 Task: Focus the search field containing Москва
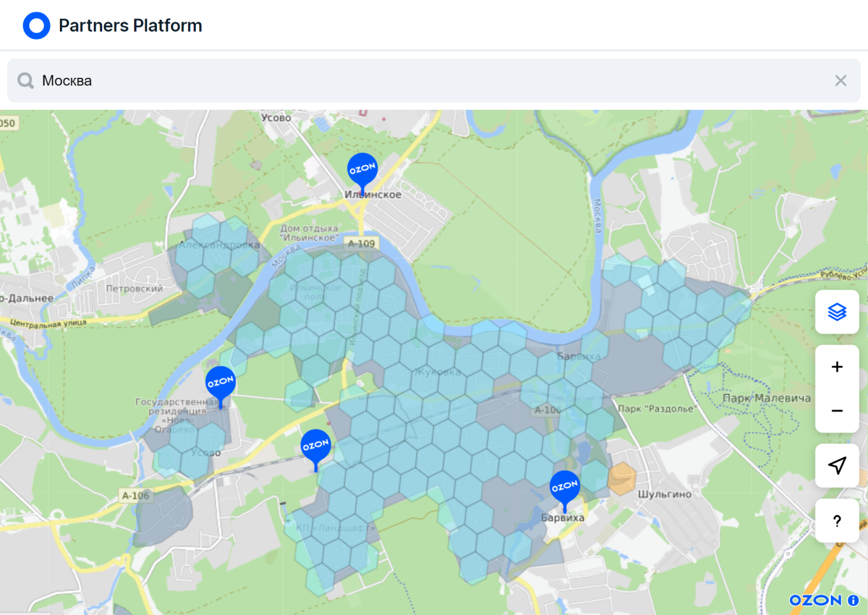[434, 80]
